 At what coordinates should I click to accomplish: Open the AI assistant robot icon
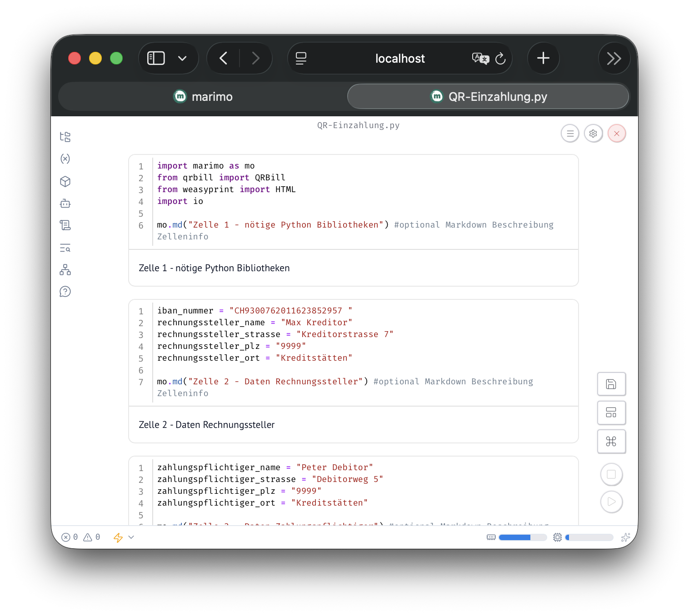click(65, 204)
